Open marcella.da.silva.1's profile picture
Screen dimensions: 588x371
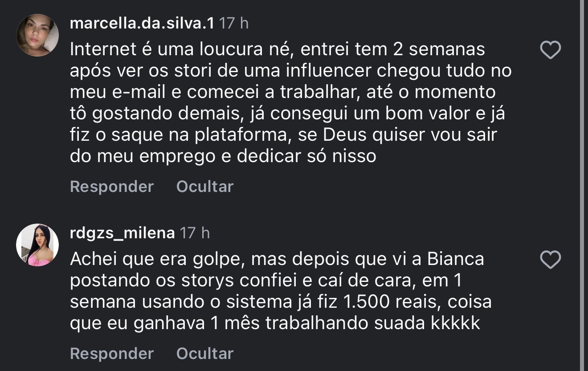(37, 35)
